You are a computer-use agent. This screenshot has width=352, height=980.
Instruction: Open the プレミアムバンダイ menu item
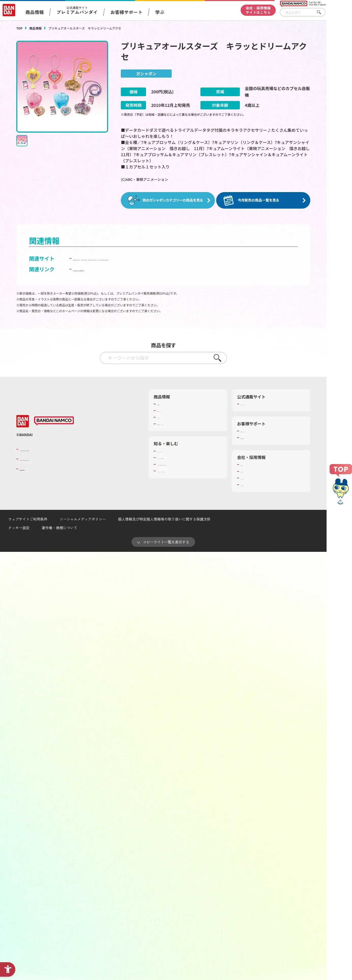(x=77, y=11)
